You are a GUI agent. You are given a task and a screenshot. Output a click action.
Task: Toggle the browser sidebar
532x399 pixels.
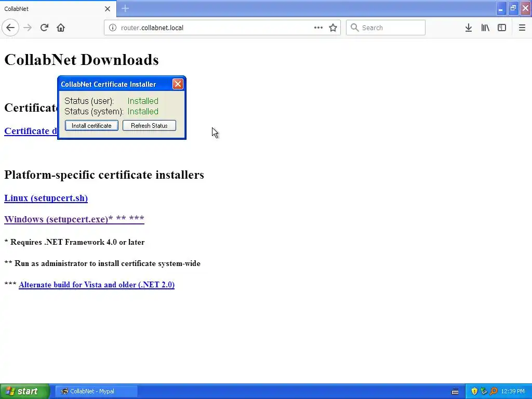pyautogui.click(x=502, y=28)
